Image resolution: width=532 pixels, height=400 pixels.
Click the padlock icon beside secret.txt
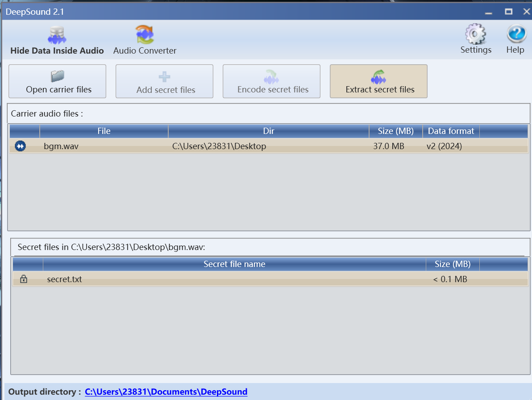pos(23,279)
